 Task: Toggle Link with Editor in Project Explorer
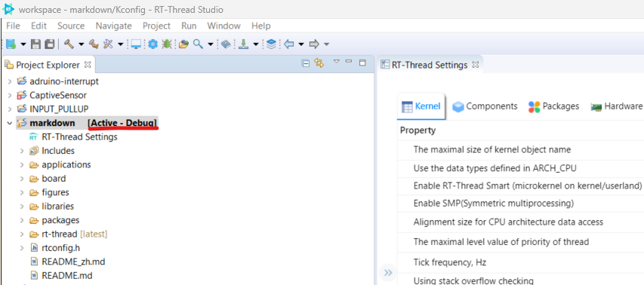click(319, 63)
